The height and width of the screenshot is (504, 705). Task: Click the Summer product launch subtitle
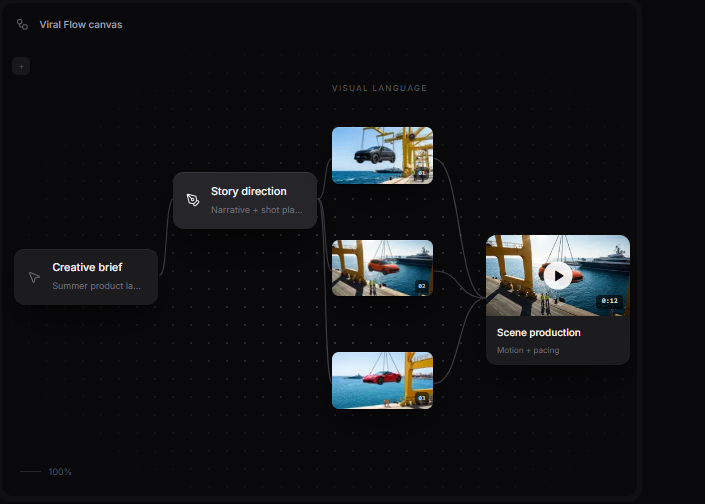click(x=96, y=286)
